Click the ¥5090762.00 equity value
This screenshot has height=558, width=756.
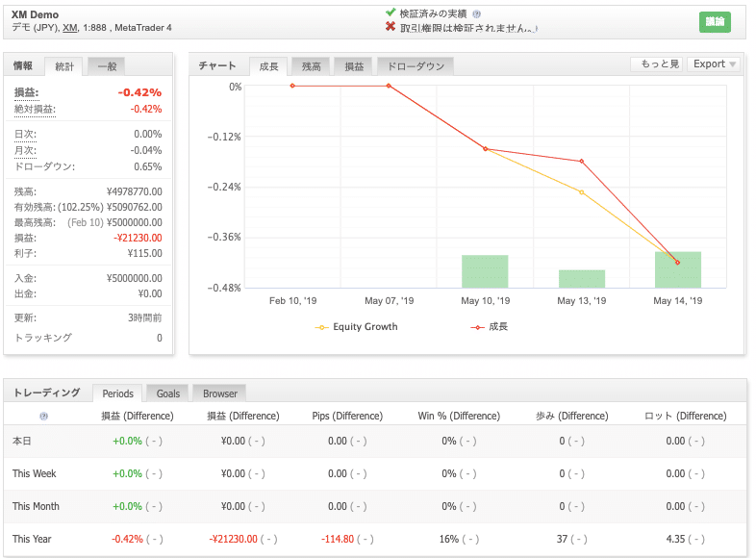(134, 208)
